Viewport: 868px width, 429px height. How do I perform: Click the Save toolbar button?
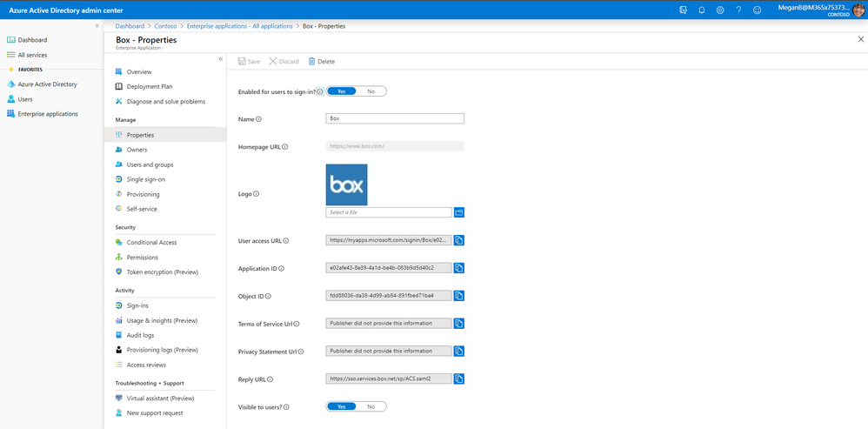pos(249,62)
